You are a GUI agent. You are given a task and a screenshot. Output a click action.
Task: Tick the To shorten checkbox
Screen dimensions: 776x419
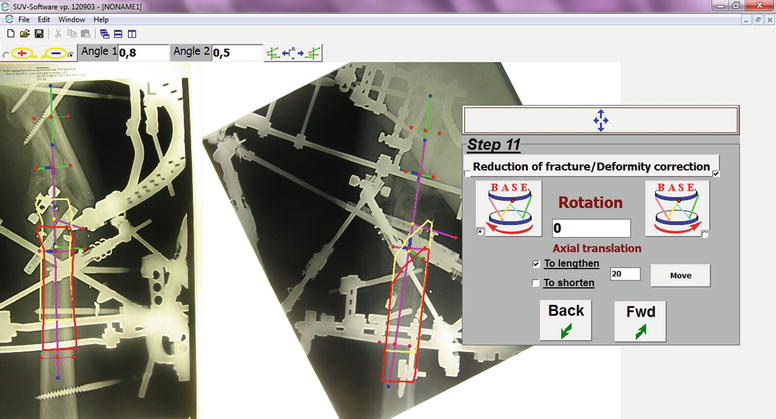click(x=537, y=283)
